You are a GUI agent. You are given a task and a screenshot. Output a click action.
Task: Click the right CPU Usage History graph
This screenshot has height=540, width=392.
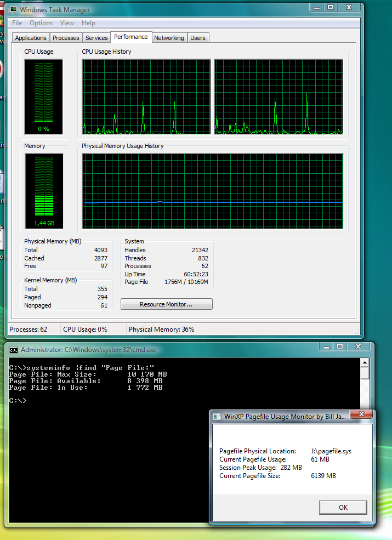point(279,97)
